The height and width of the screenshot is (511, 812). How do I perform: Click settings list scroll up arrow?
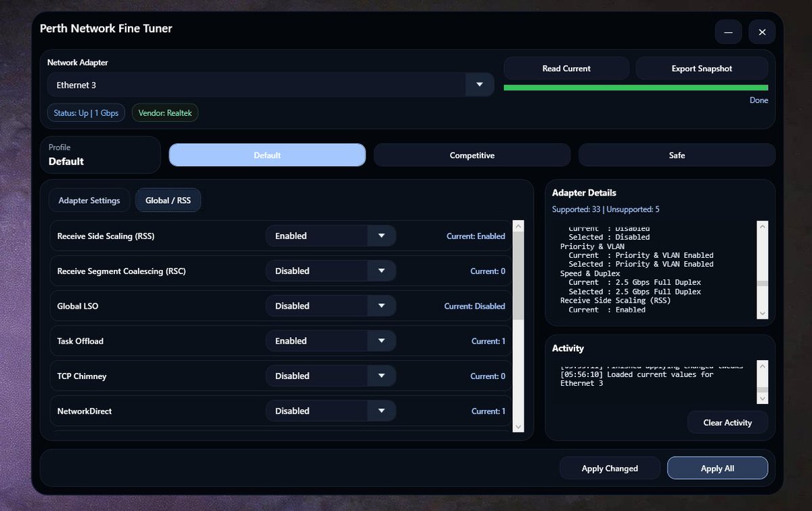[x=518, y=226]
